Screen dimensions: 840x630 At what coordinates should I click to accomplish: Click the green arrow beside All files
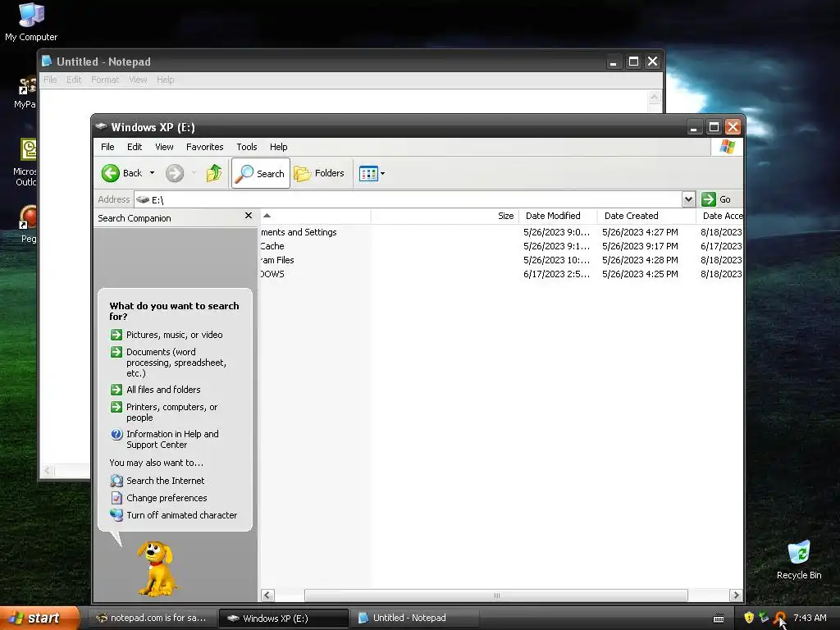click(116, 390)
